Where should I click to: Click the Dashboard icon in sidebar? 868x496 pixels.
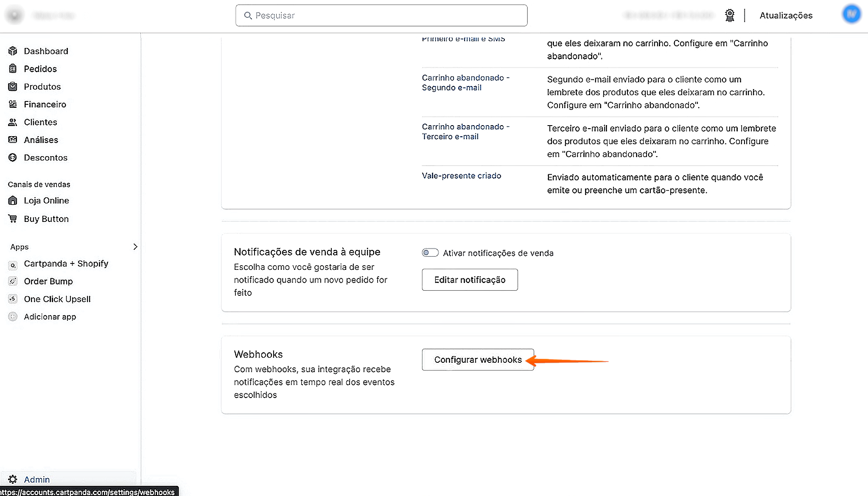(13, 51)
